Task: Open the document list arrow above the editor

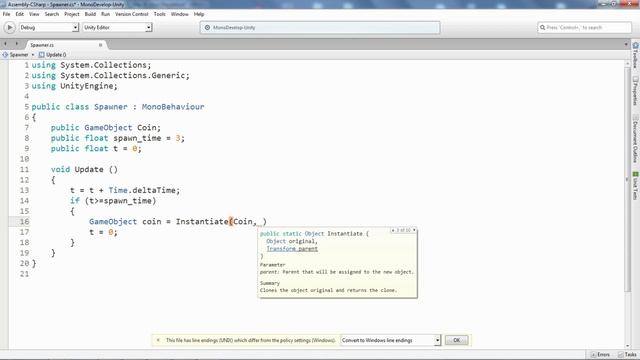Action: click(626, 44)
